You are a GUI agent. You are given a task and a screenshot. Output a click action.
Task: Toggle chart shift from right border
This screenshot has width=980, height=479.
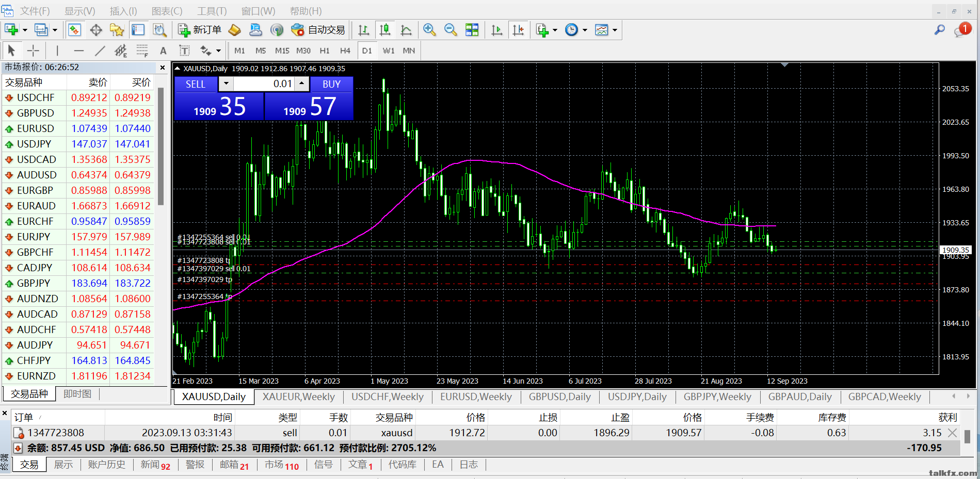pyautogui.click(x=519, y=30)
